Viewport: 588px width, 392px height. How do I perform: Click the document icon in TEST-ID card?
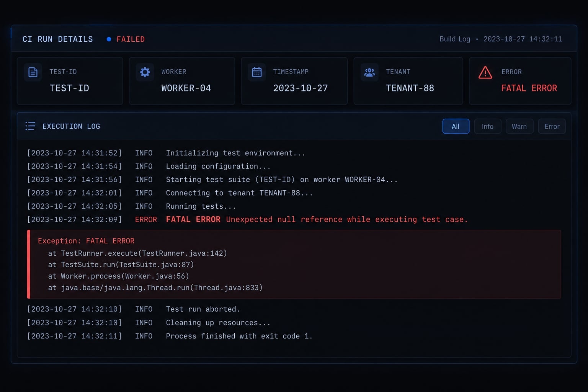33,72
